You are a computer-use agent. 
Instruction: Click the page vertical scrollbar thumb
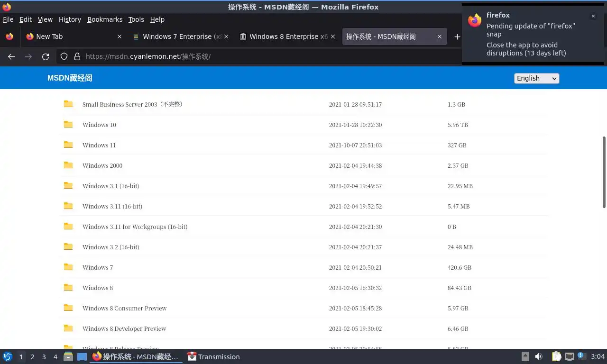point(604,172)
